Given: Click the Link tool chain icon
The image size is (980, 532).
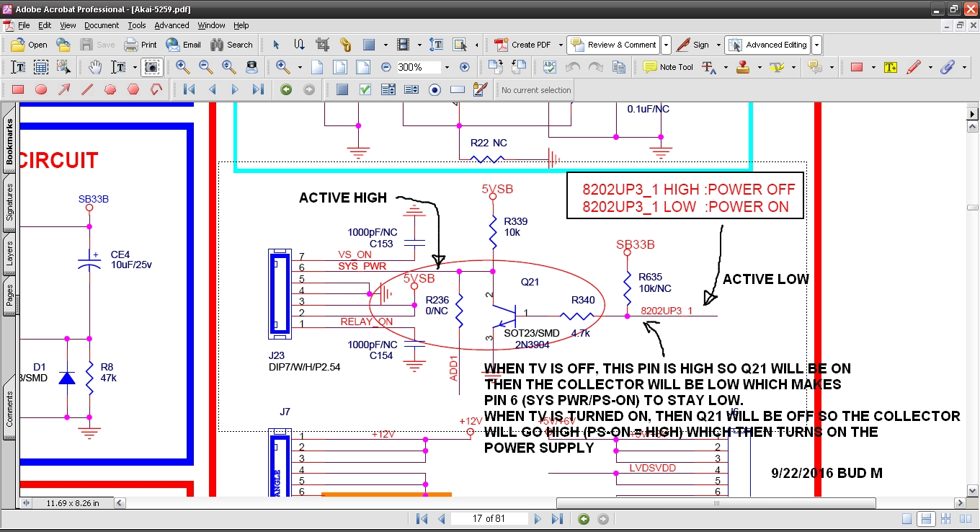Looking at the screenshot, I should click(x=345, y=45).
